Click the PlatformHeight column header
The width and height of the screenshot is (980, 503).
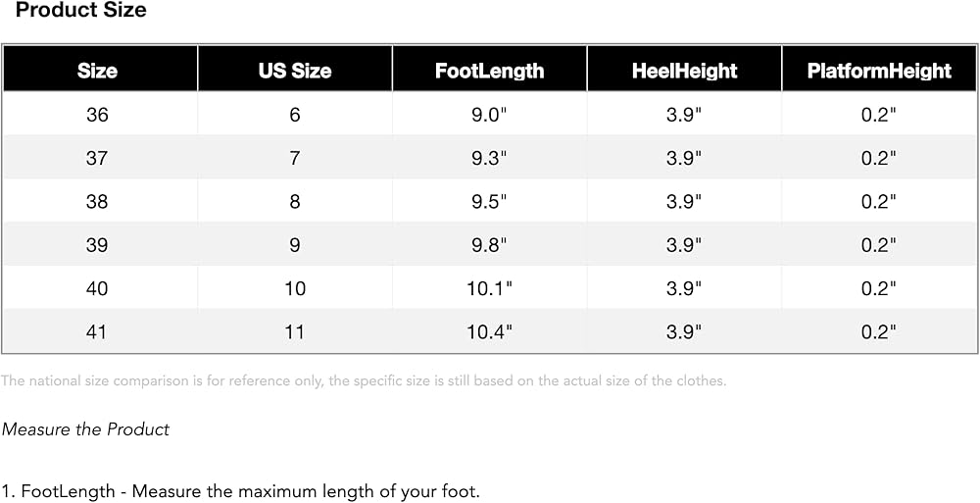(x=879, y=69)
